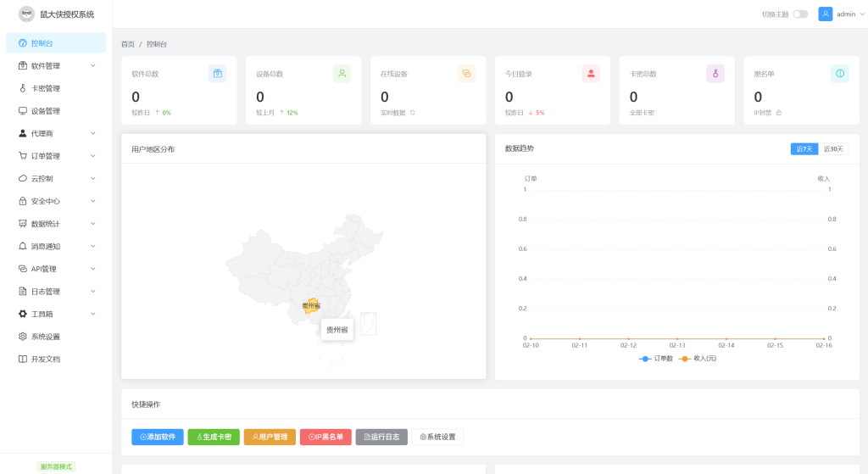The height and width of the screenshot is (474, 868).
Task: Click the 安全中心 lock icon
Action: pyautogui.click(x=23, y=201)
